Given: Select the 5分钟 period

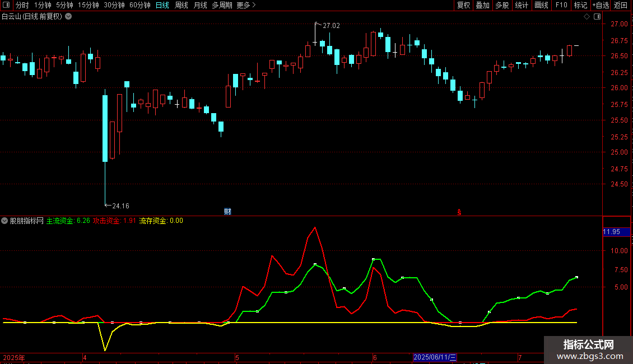Looking at the screenshot, I should (64, 5).
